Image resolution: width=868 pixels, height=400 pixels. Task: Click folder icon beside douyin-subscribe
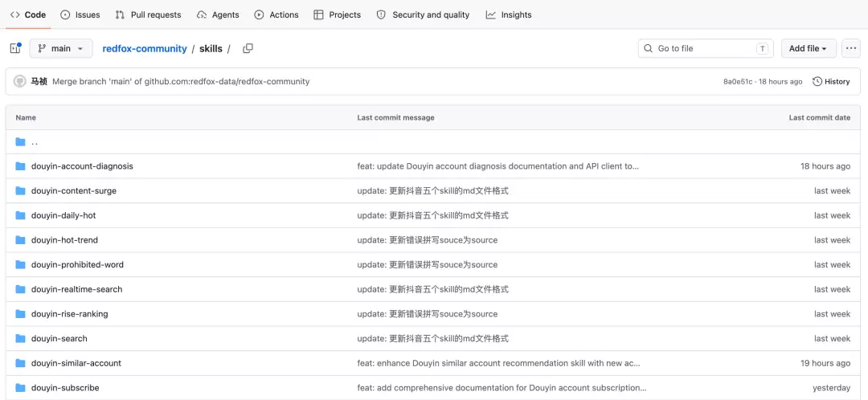[20, 388]
